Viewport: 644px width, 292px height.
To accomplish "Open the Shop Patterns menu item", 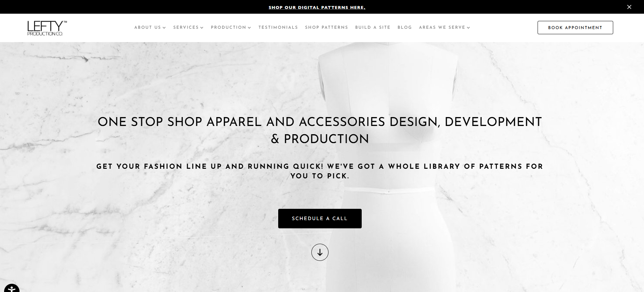I will tap(326, 27).
